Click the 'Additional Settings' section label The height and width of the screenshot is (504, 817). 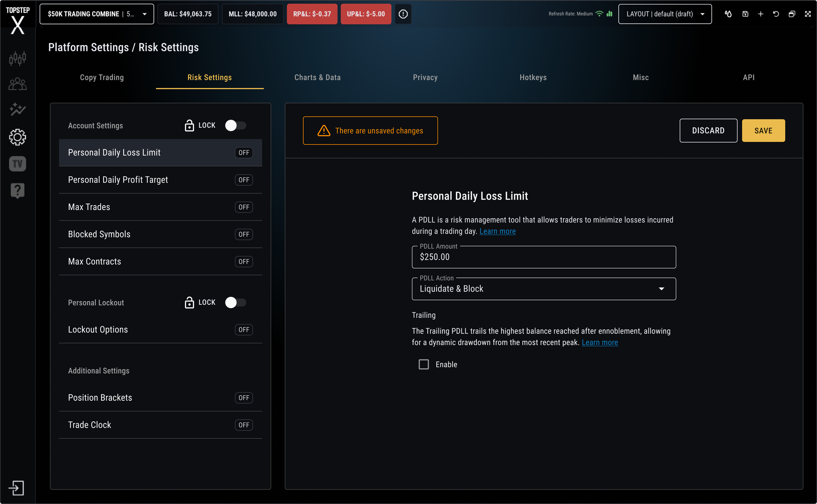click(99, 371)
